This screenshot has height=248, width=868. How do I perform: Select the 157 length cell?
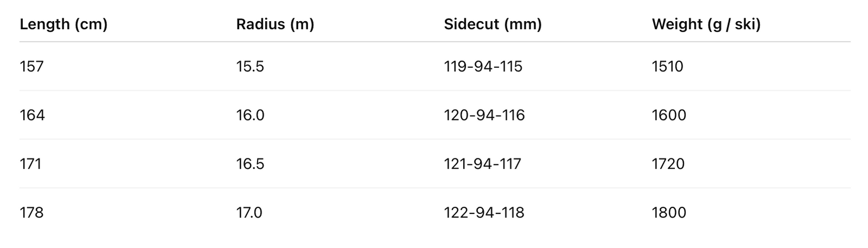31,66
